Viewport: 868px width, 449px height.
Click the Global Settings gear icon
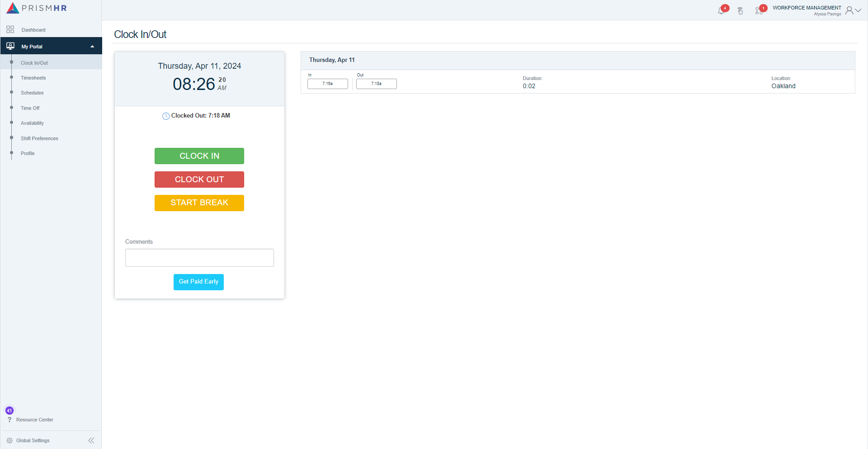coord(9,440)
